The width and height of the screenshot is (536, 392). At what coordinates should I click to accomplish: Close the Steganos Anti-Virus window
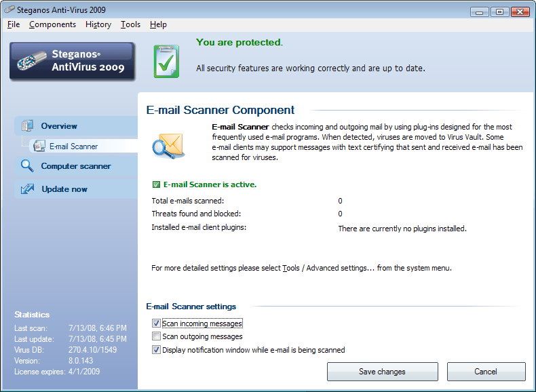tap(520, 12)
